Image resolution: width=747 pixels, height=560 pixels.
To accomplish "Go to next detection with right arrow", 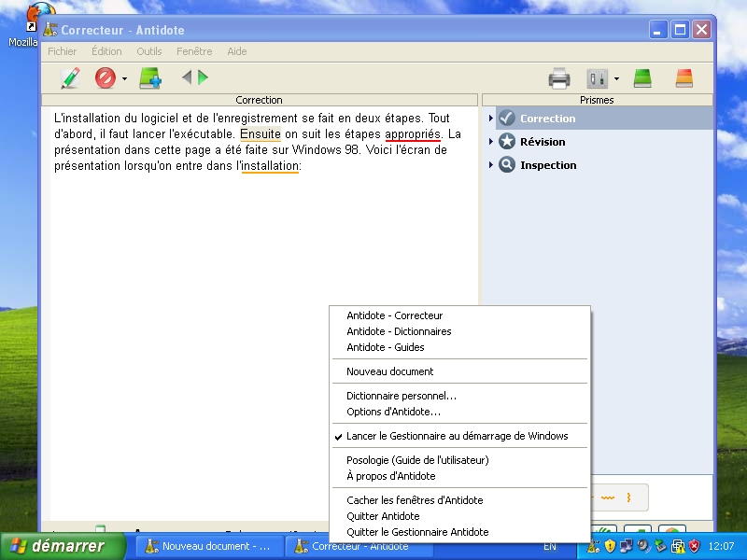I will click(204, 77).
